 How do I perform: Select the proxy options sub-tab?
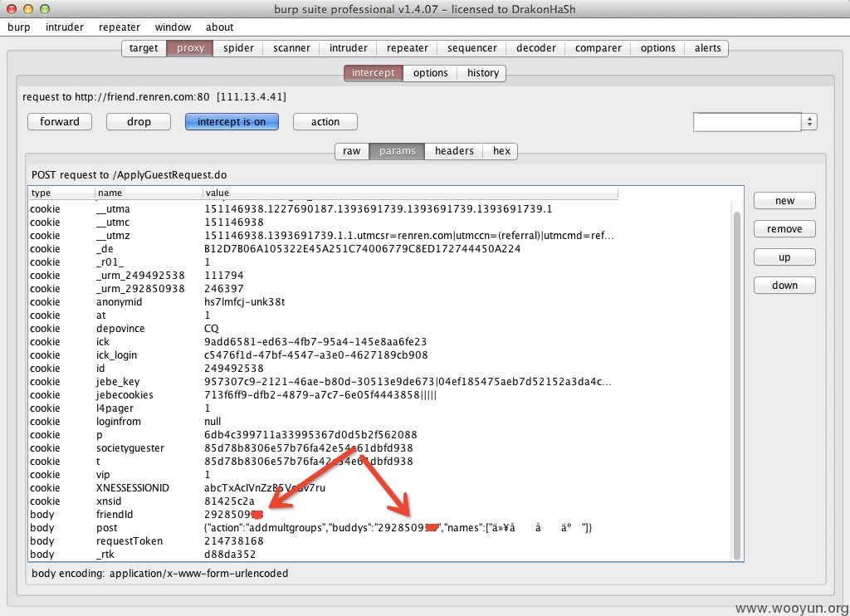click(431, 73)
